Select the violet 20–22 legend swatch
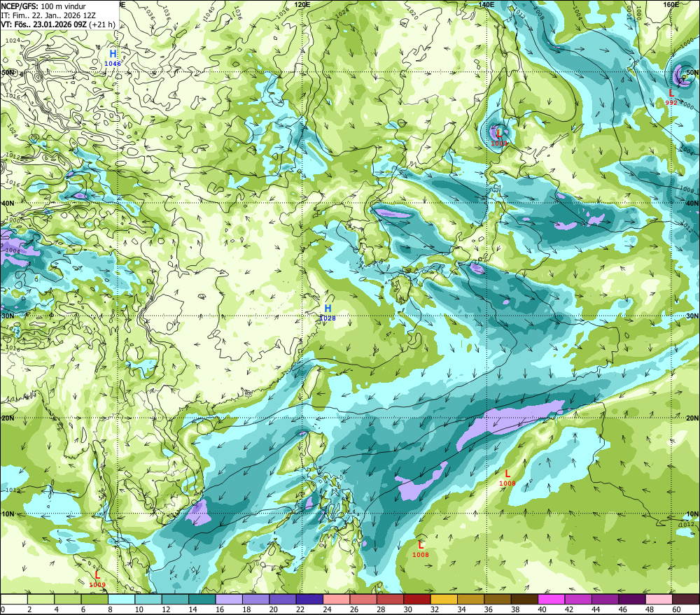This screenshot has width=700, height=615. click(x=283, y=599)
